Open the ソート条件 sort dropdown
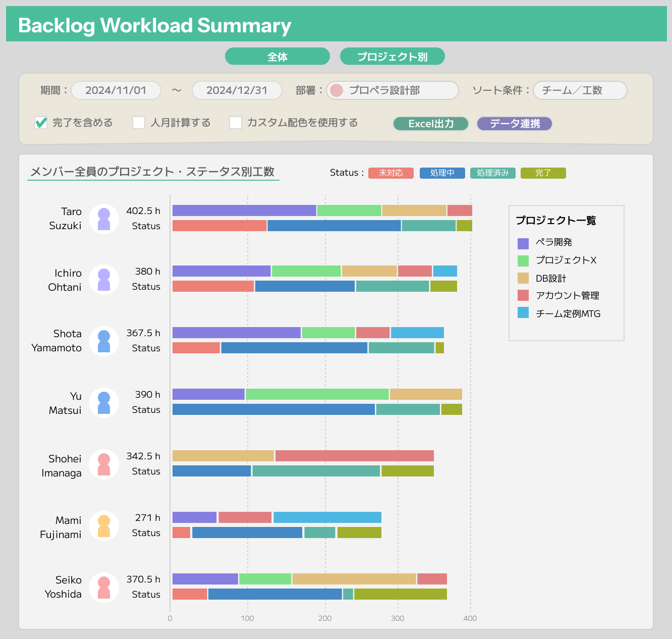This screenshot has height=639, width=672. 580,90
